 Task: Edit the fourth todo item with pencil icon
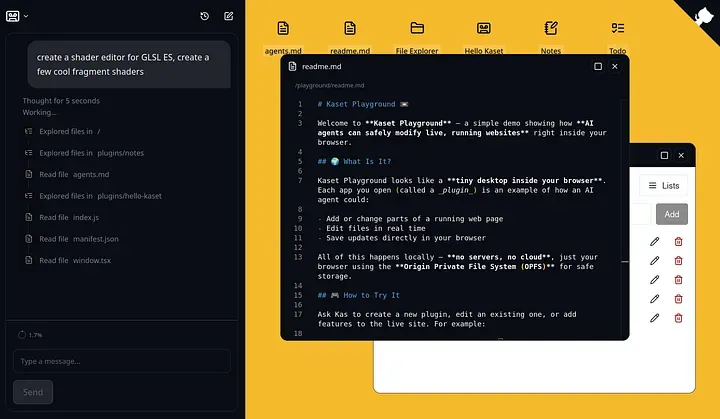click(x=655, y=299)
